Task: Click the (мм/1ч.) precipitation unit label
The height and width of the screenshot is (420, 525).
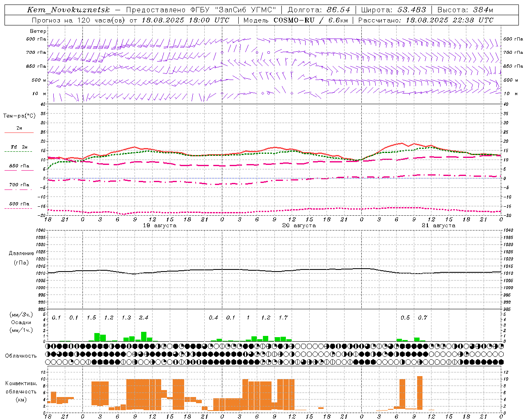Action: [x=21, y=330]
